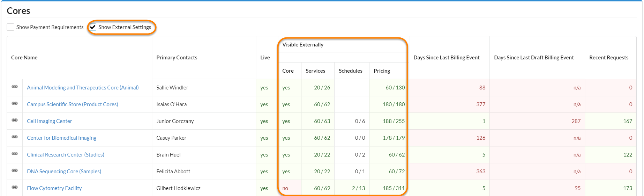This screenshot has height=196, width=644.
Task: Click link icon beside Cell Imaging Center
Action: (15, 120)
